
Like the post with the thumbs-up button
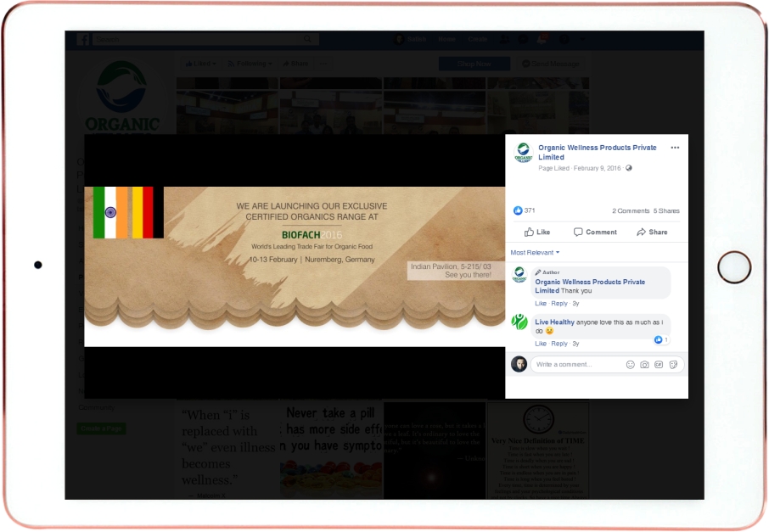coord(537,232)
